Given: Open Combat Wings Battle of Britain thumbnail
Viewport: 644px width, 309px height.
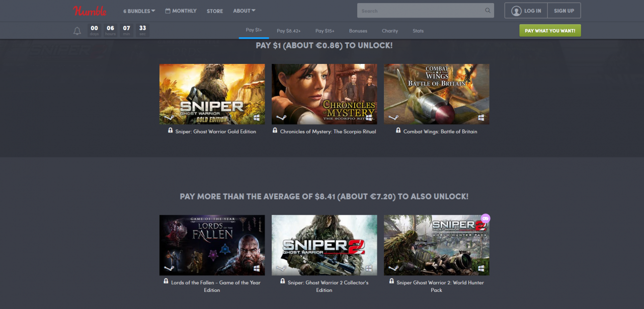Looking at the screenshot, I should click(437, 94).
